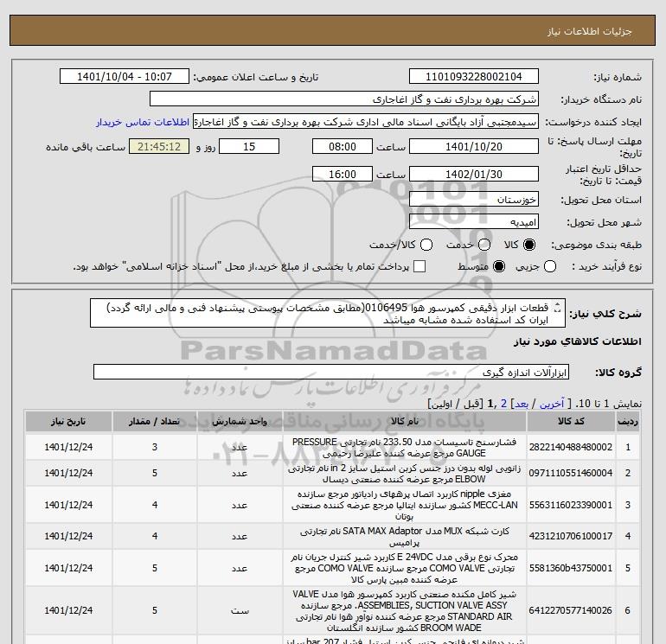
Task: Click the goods group field ابزارآلات اندازه گیری
Action: tap(331, 373)
